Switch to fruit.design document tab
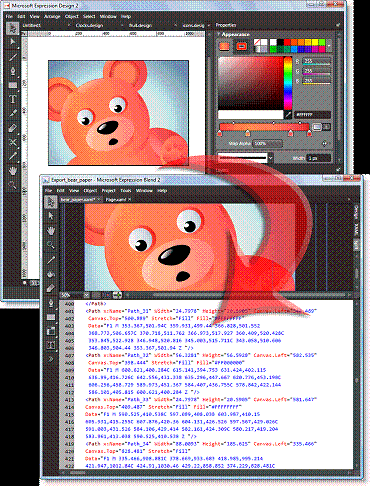The height and width of the screenshot is (486, 370). (140, 25)
